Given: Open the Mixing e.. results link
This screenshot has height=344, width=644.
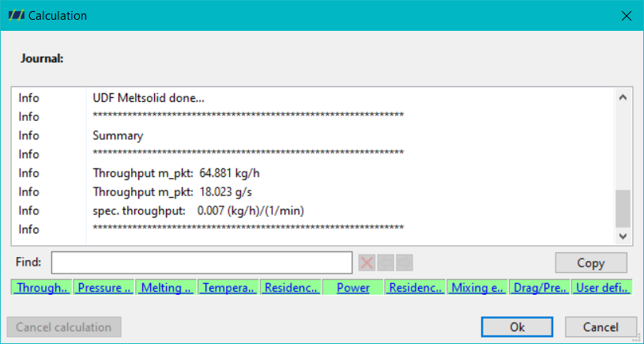Looking at the screenshot, I should pos(477,287).
